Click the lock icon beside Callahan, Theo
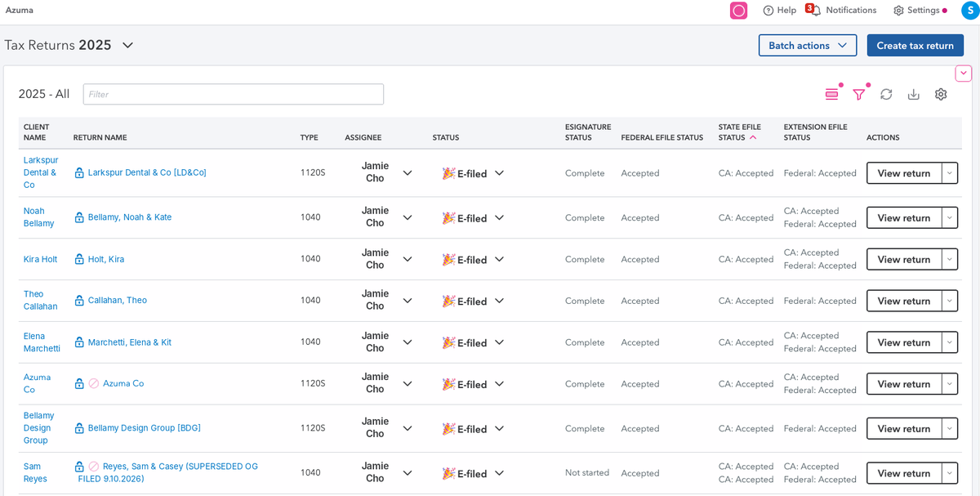 (79, 301)
